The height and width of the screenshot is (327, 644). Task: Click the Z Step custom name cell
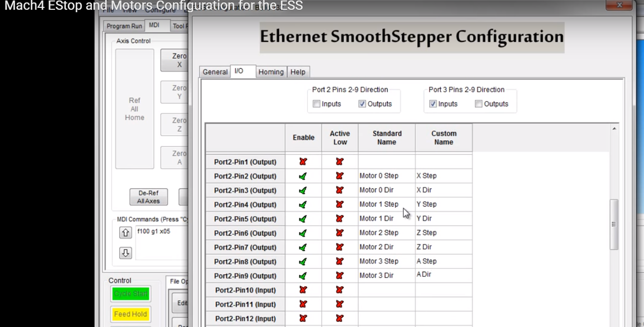[444, 233]
